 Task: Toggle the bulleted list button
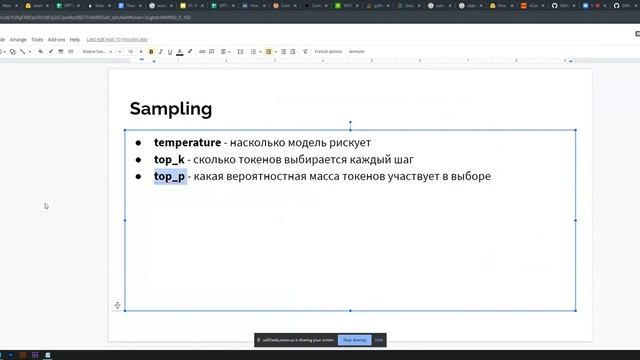pyautogui.click(x=269, y=52)
